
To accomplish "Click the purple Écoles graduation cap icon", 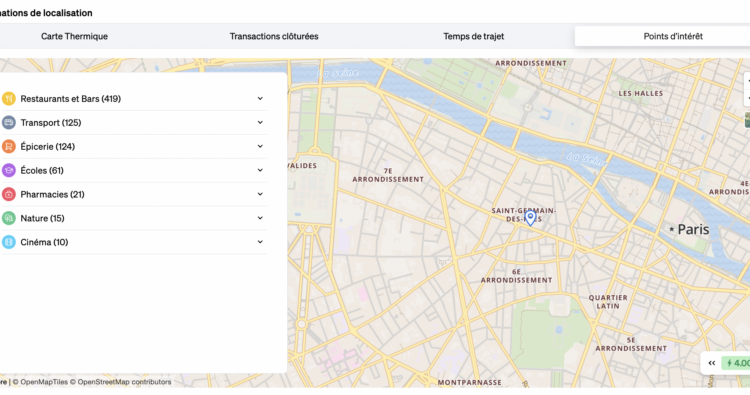I will pos(9,170).
